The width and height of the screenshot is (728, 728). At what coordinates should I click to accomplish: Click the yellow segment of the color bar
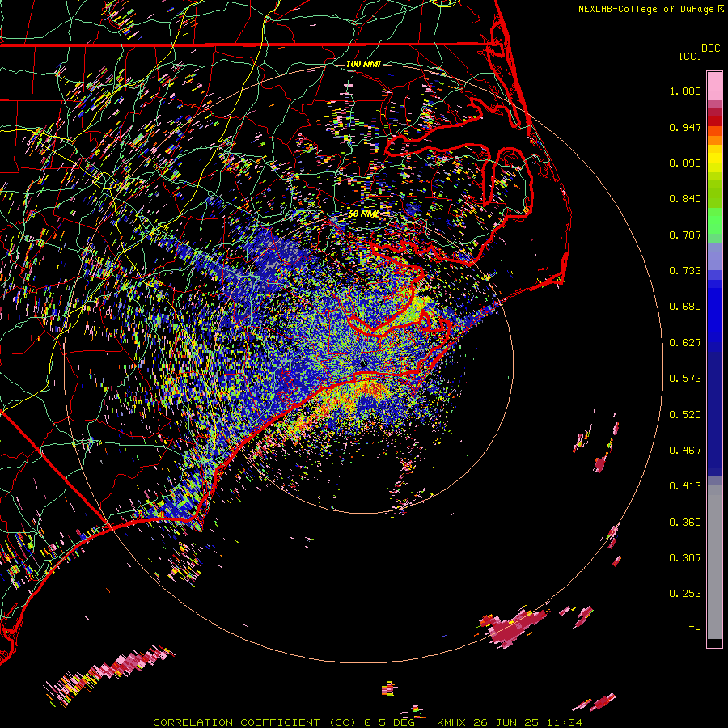click(714, 159)
